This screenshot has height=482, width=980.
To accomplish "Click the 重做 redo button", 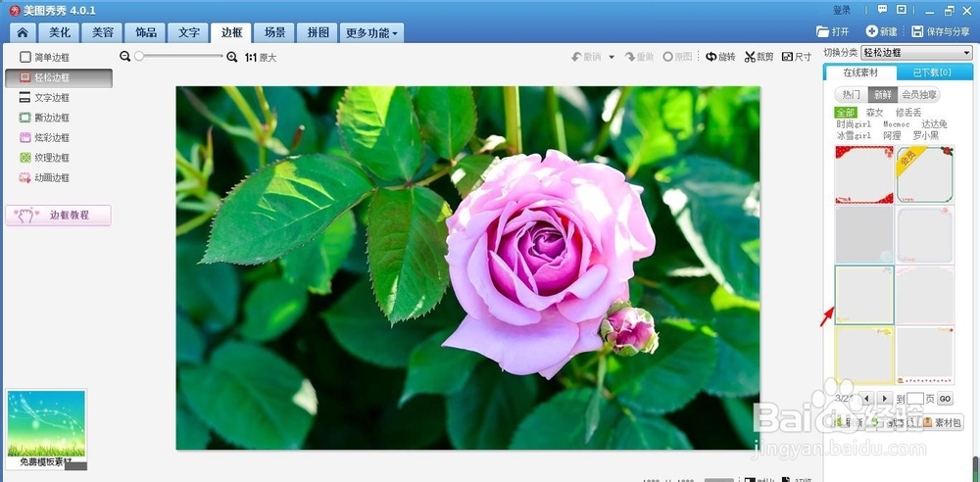I will click(639, 57).
